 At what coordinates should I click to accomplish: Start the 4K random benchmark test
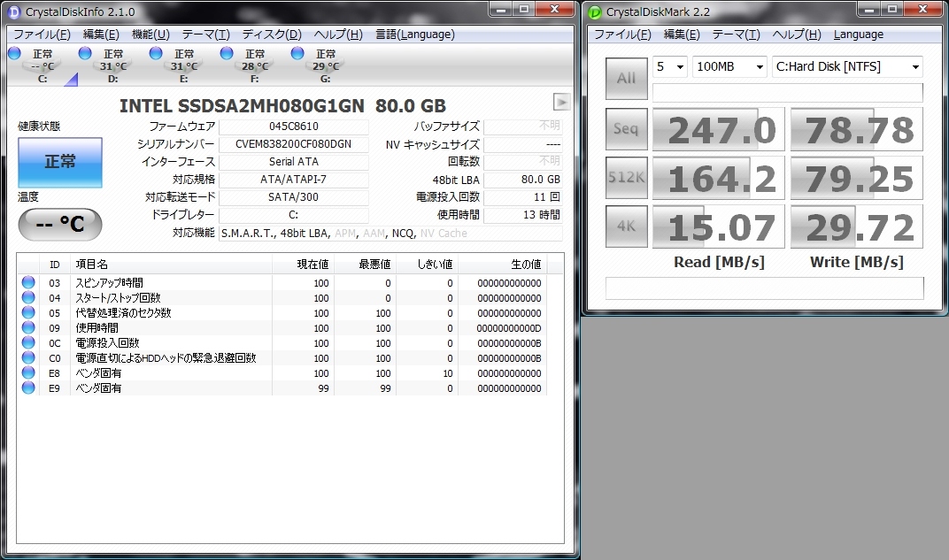(x=626, y=226)
